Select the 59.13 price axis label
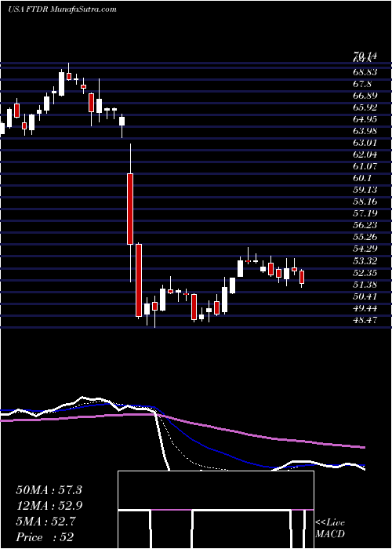 pos(365,190)
